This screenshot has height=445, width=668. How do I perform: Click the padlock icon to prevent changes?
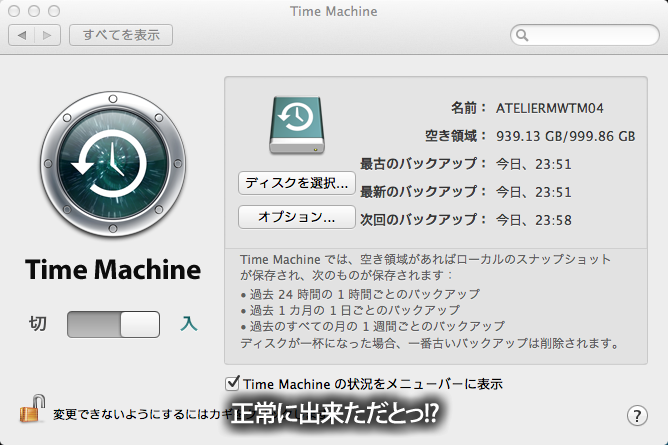tap(33, 408)
